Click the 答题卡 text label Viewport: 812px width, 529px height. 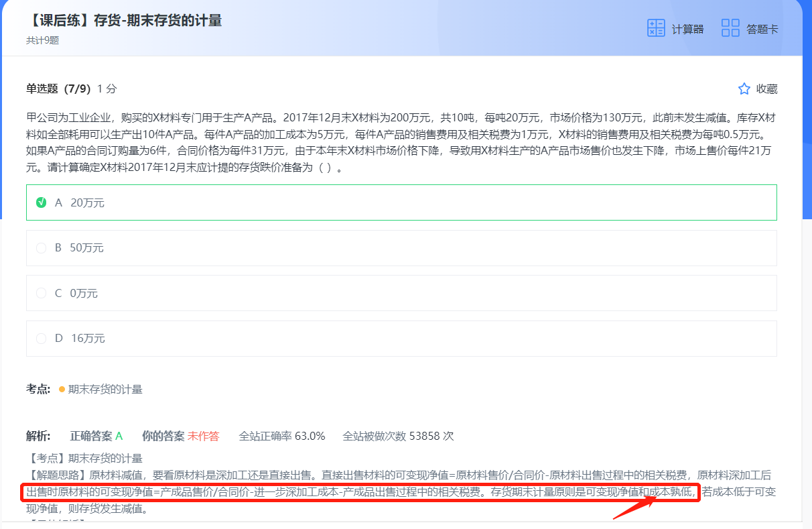click(x=762, y=29)
